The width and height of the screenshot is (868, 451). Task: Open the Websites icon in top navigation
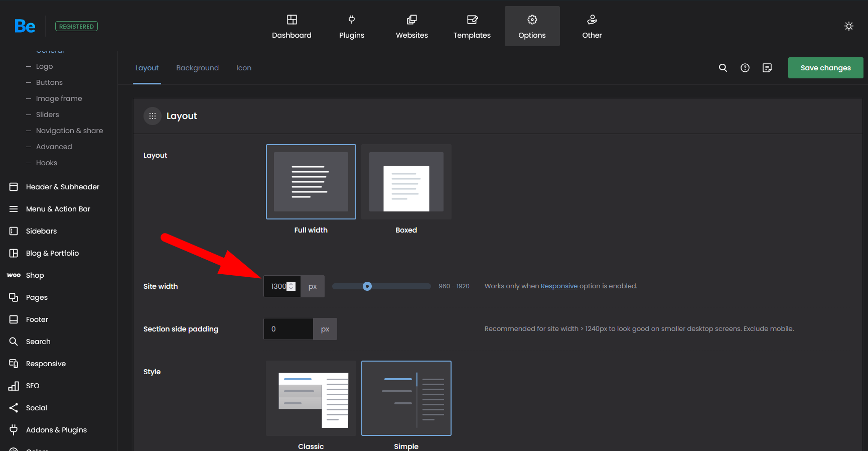coord(412,20)
